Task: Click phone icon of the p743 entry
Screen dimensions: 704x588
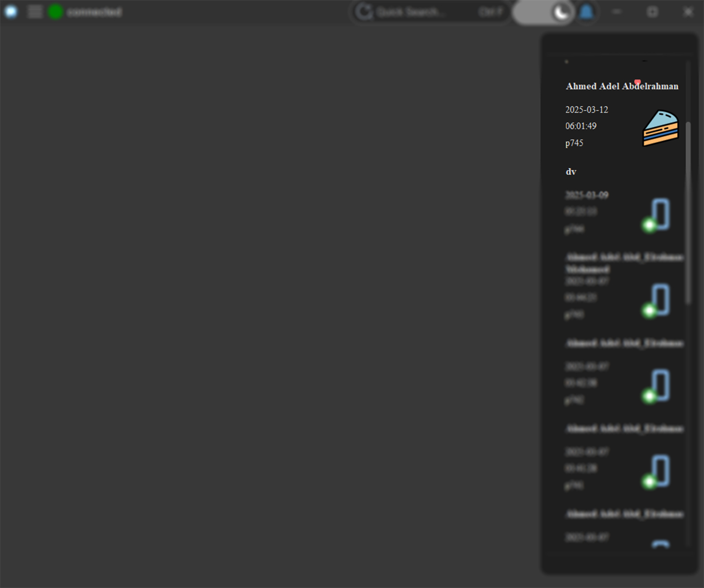Action: coord(657,300)
